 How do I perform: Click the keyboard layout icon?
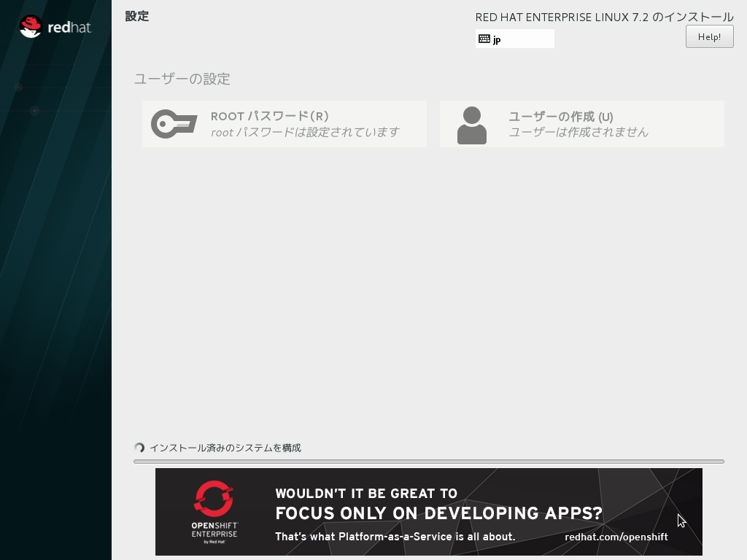pyautogui.click(x=484, y=39)
